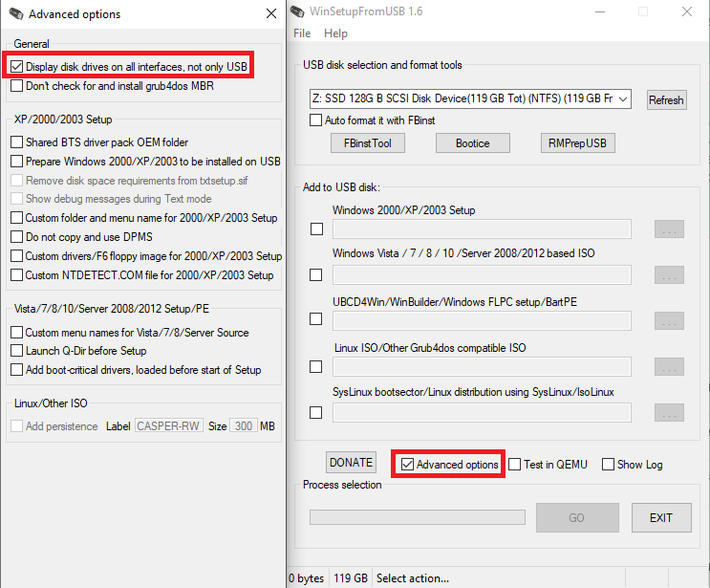Check Add boot-critical drivers option

pyautogui.click(x=17, y=370)
